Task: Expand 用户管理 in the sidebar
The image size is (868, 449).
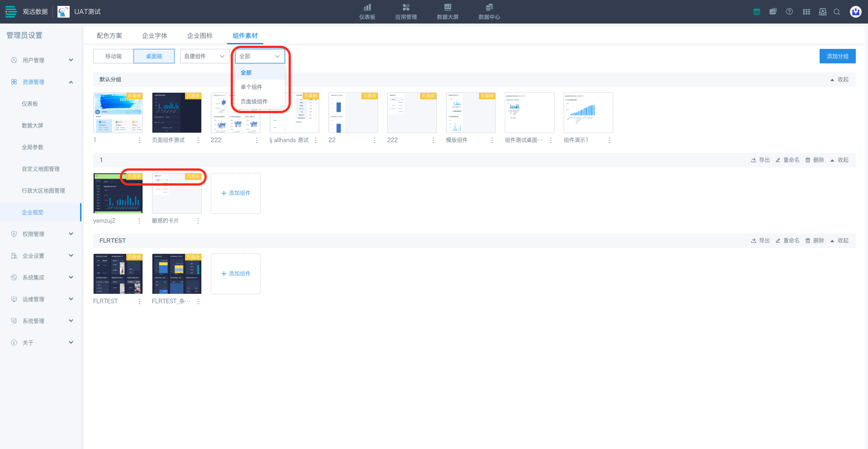Action: coord(42,60)
